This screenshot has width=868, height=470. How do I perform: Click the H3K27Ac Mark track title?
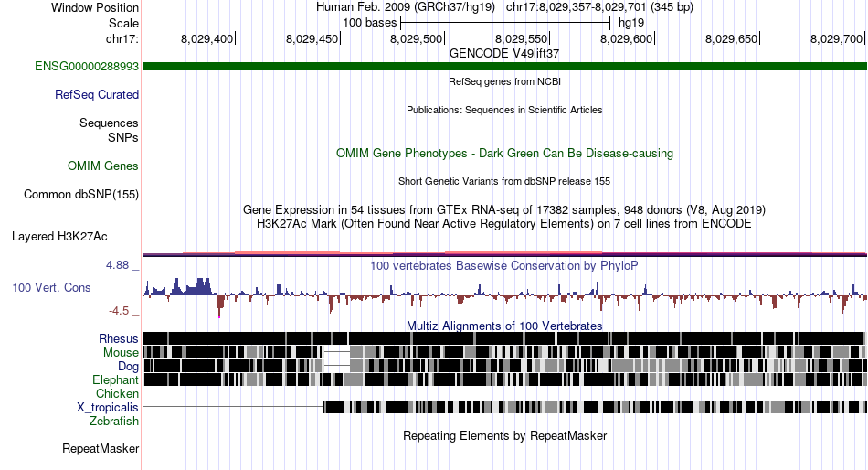pos(504,224)
